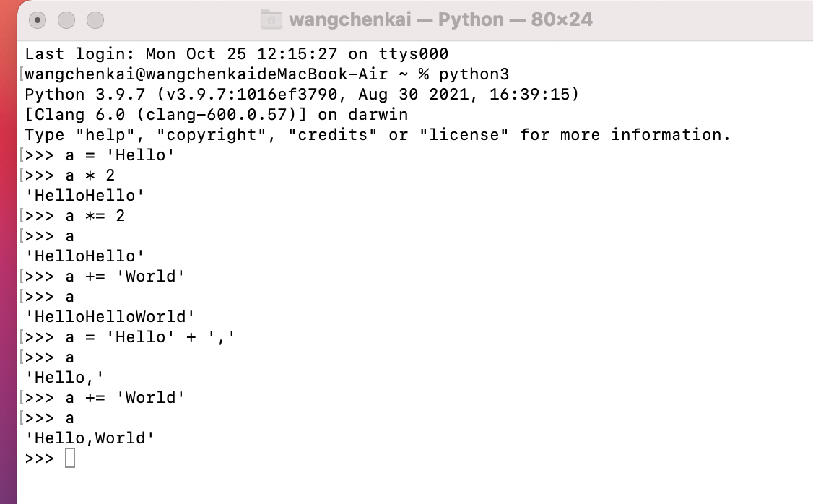The width and height of the screenshot is (813, 504).
Task: Click the gray minimize window button
Action: click(66, 20)
